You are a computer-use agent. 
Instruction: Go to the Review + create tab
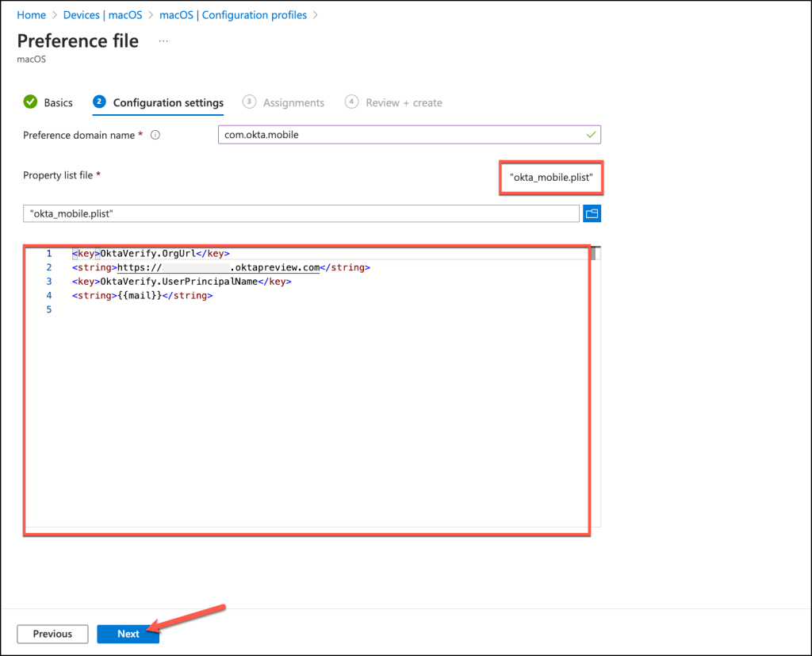(x=404, y=103)
